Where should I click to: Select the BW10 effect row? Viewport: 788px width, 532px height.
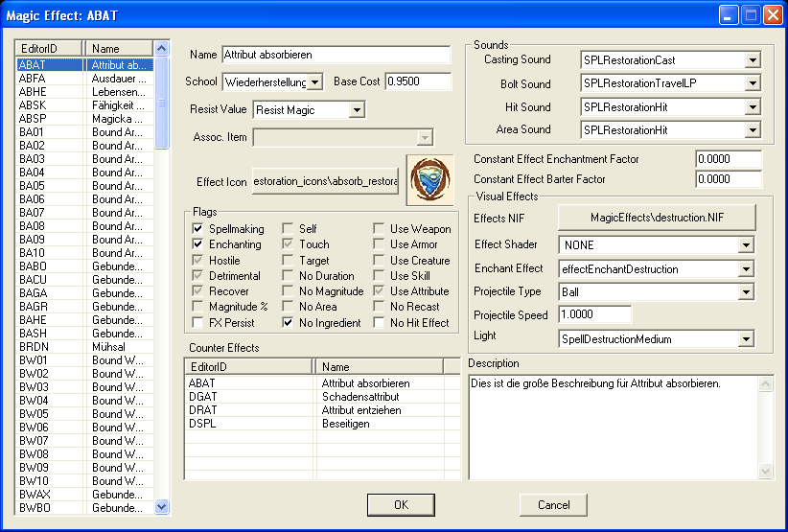[x=84, y=481]
